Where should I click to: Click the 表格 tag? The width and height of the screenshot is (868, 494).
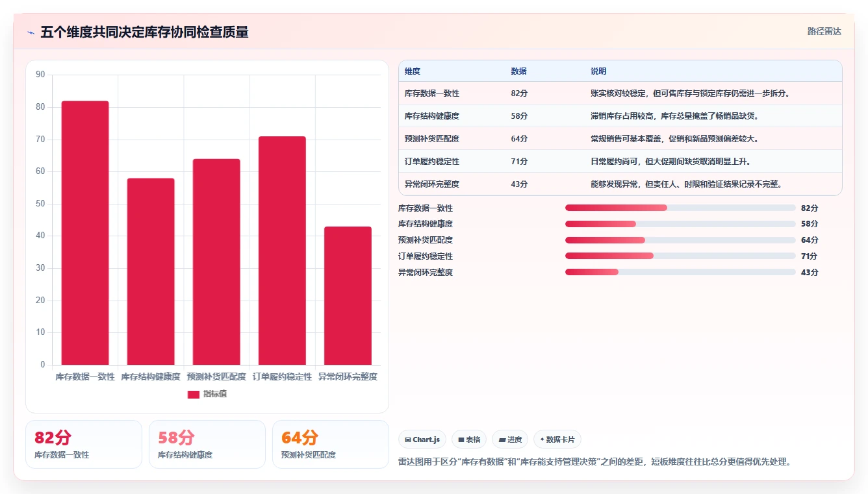pyautogui.click(x=469, y=439)
